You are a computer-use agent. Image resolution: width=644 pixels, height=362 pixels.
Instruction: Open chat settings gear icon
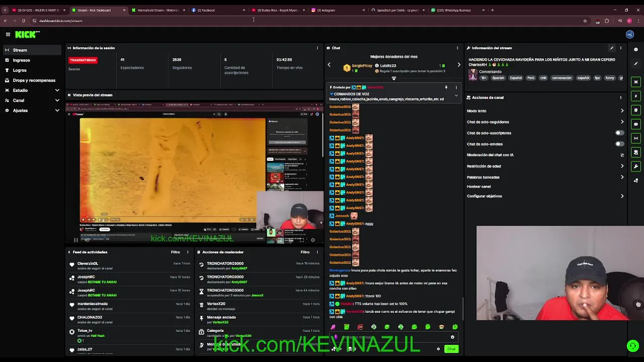point(438,349)
